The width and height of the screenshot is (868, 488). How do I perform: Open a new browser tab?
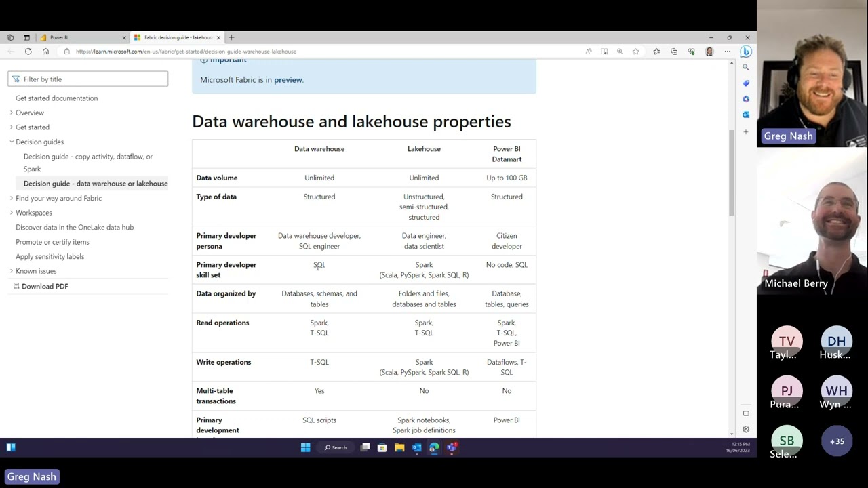(x=231, y=37)
